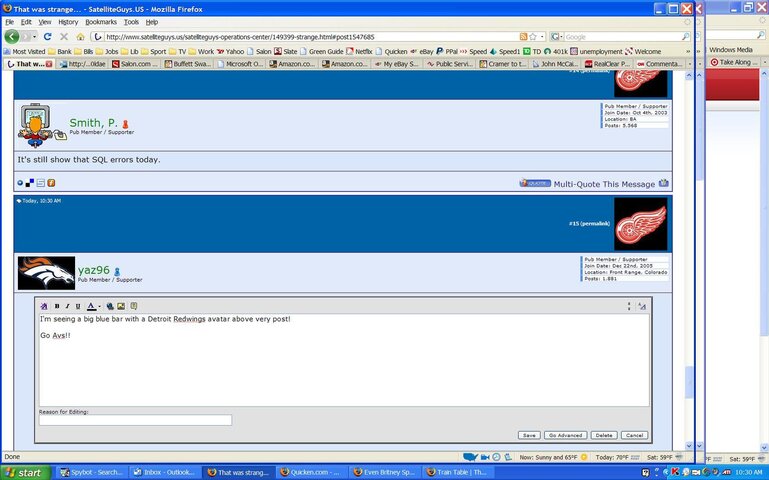Screen dimensions: 769x480
Task: Open the Most Visited bookmarks folder
Action: coord(25,51)
